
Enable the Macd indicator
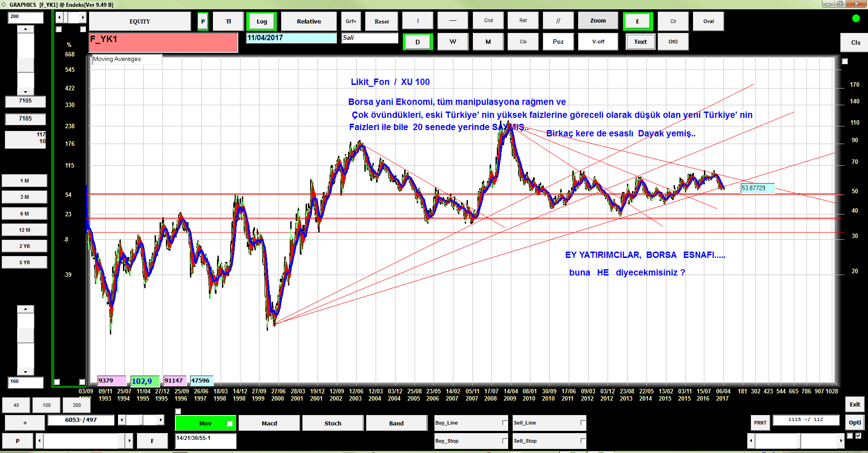269,423
